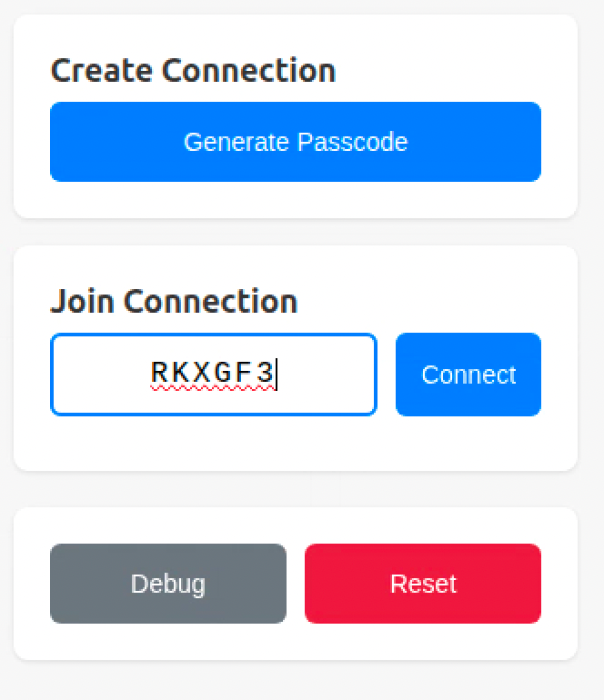The height and width of the screenshot is (700, 604).
Task: Click the Generate Passcode button
Action: click(296, 142)
